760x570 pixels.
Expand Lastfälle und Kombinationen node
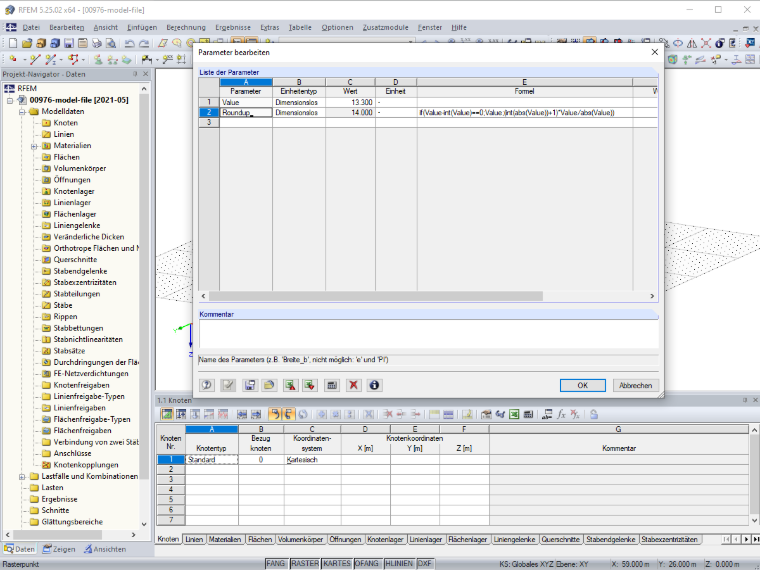click(x=22, y=476)
